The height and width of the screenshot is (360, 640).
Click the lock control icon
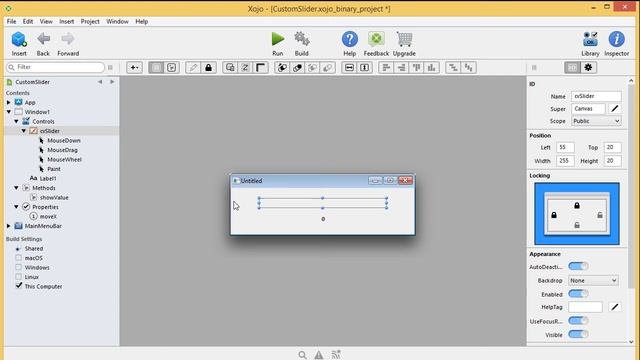pyautogui.click(x=209, y=68)
